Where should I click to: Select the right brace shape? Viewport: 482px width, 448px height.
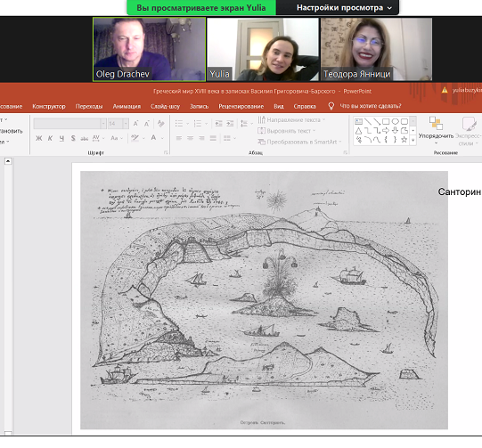[395, 140]
